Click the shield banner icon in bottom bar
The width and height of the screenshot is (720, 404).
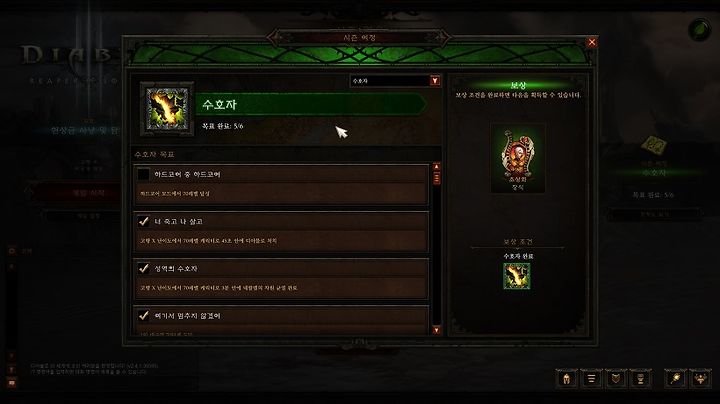pos(616,379)
